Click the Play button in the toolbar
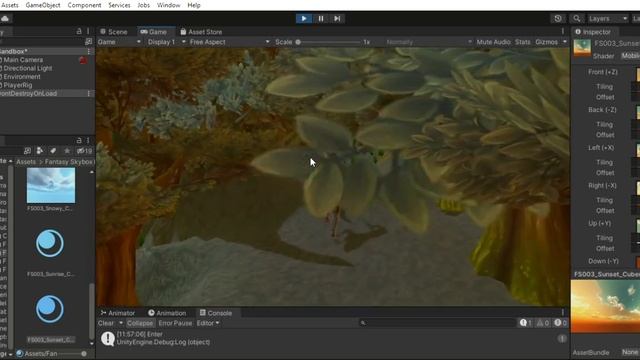The image size is (640, 360). (x=304, y=18)
